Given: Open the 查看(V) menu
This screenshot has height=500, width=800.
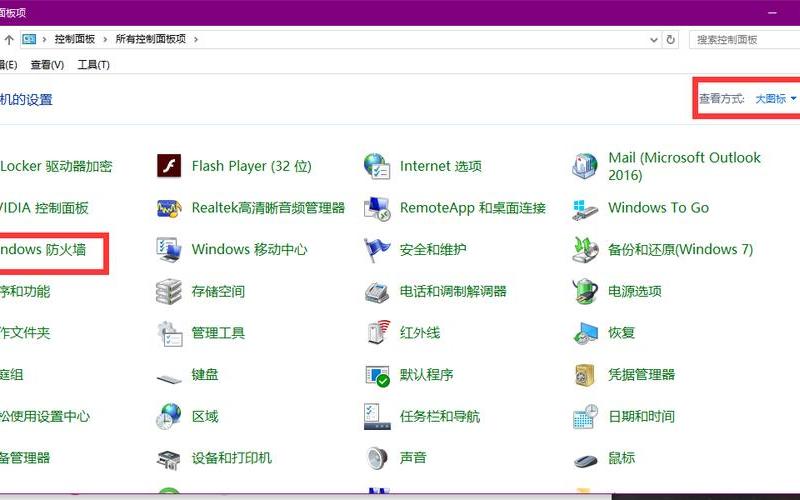Looking at the screenshot, I should [47, 65].
